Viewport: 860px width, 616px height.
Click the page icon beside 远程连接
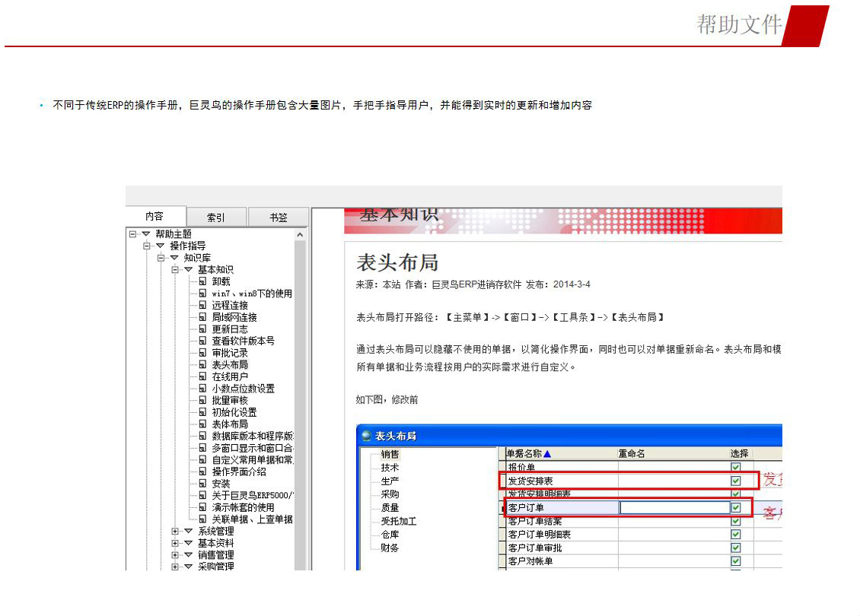(203, 305)
